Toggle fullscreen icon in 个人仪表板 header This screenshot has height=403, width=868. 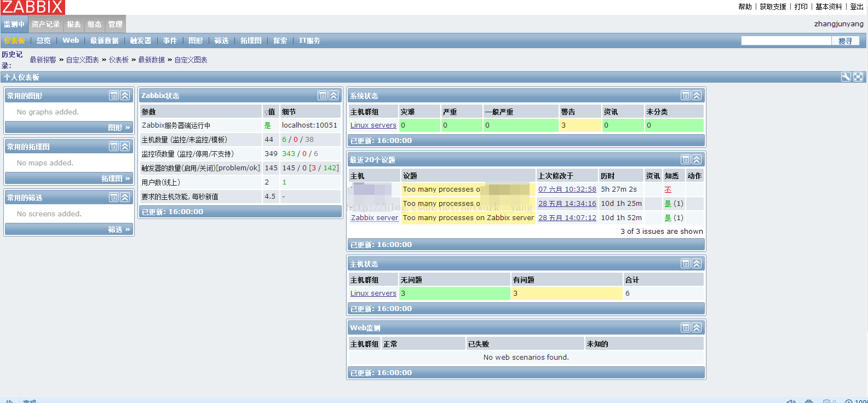[858, 77]
